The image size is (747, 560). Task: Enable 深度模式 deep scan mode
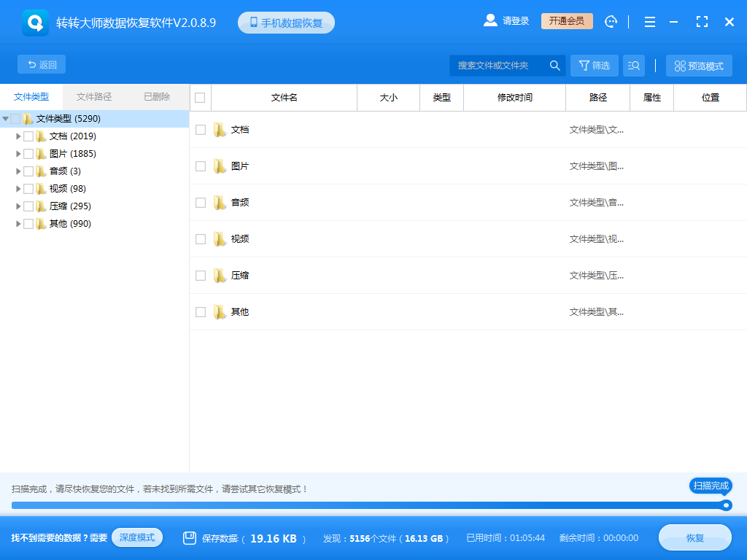pos(137,537)
